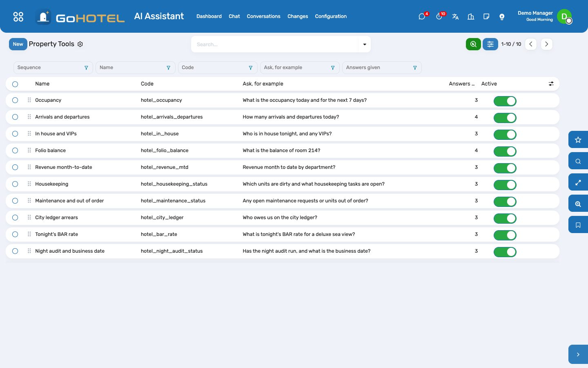Toggle Night audit and business date switch
Screen dimensions: 588x368
pyautogui.click(x=505, y=252)
